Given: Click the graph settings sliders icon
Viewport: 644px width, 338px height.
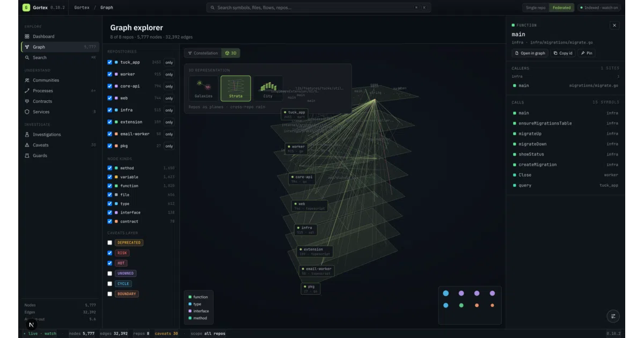Looking at the screenshot, I should [613, 316].
